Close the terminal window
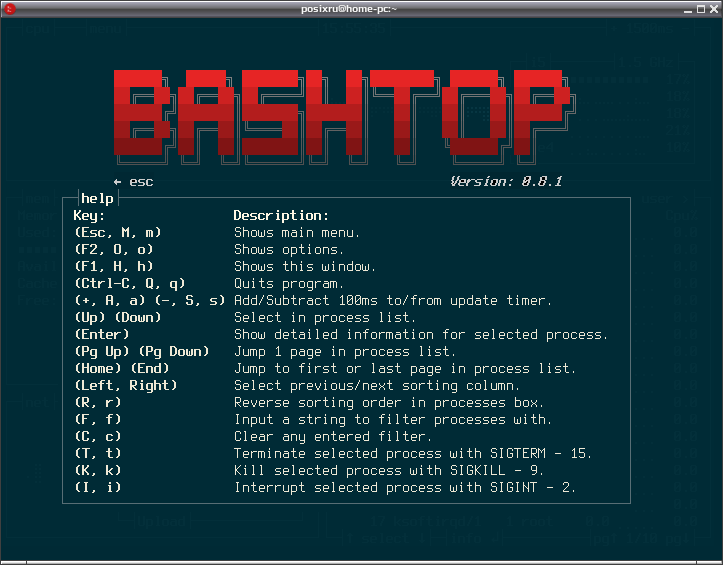The height and width of the screenshot is (565, 723). [714, 9]
